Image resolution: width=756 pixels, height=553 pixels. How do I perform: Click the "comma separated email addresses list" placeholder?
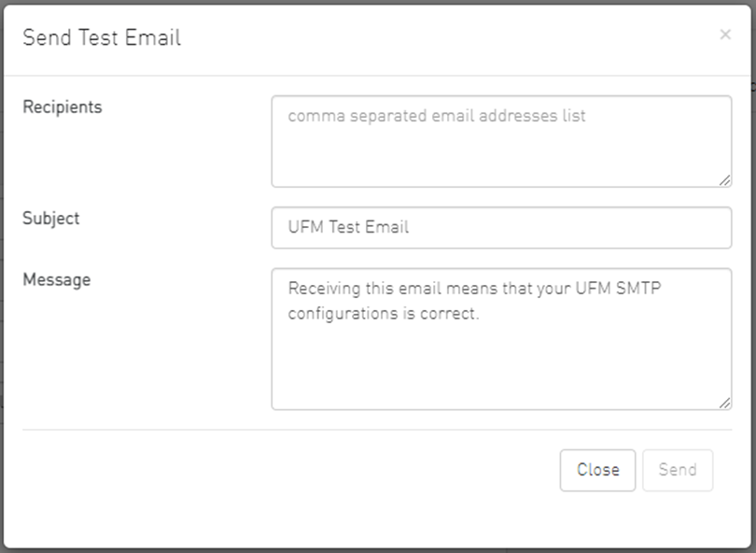tap(437, 116)
